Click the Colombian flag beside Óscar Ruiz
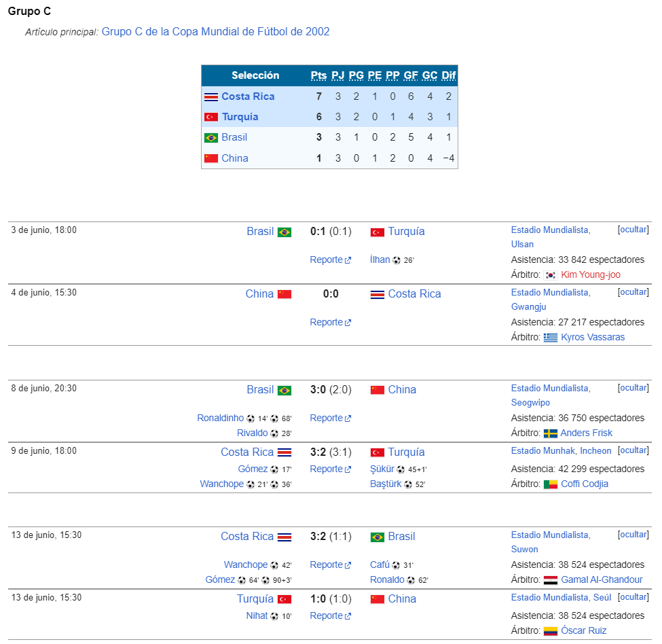The image size is (662, 644). [x=550, y=631]
